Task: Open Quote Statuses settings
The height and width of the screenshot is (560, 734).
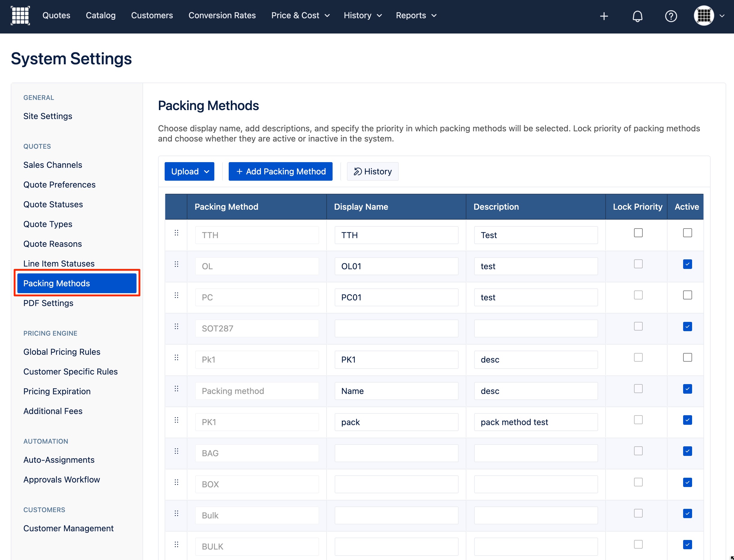Action: (53, 204)
